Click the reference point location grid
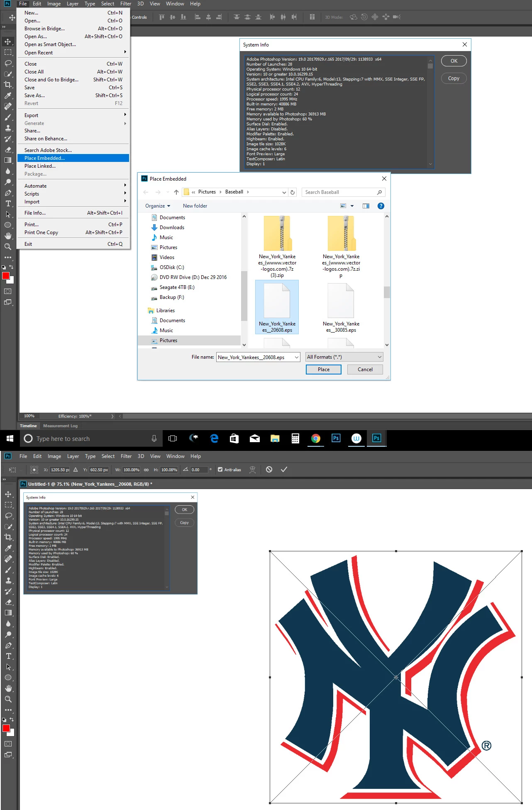The image size is (532, 810). click(x=34, y=470)
